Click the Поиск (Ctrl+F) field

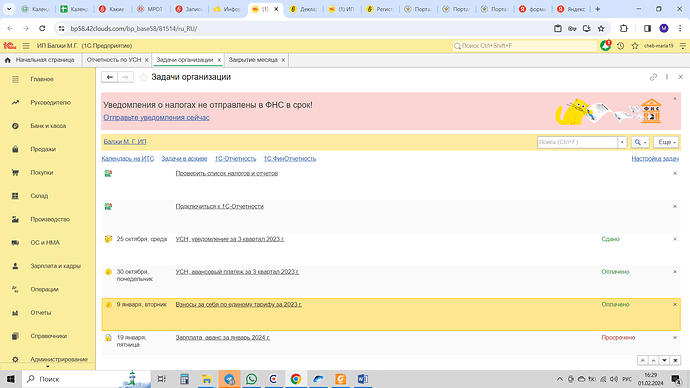click(x=577, y=142)
